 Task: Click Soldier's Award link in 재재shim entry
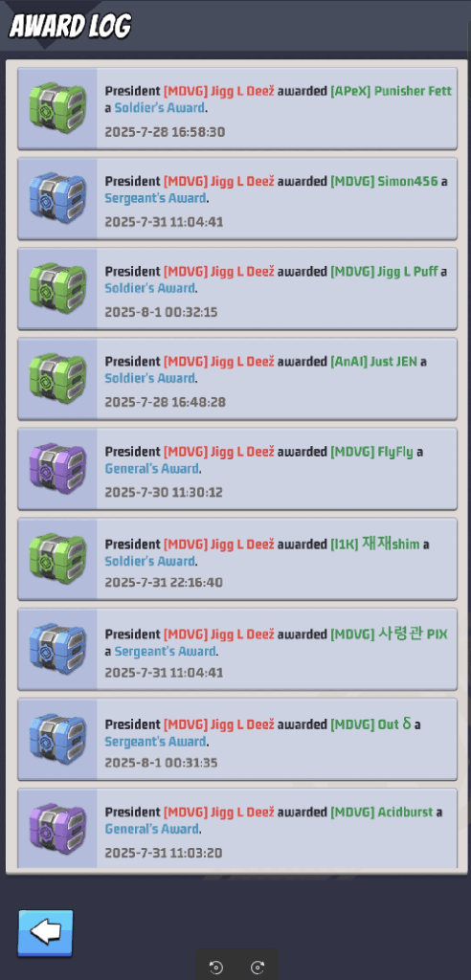tap(150, 561)
